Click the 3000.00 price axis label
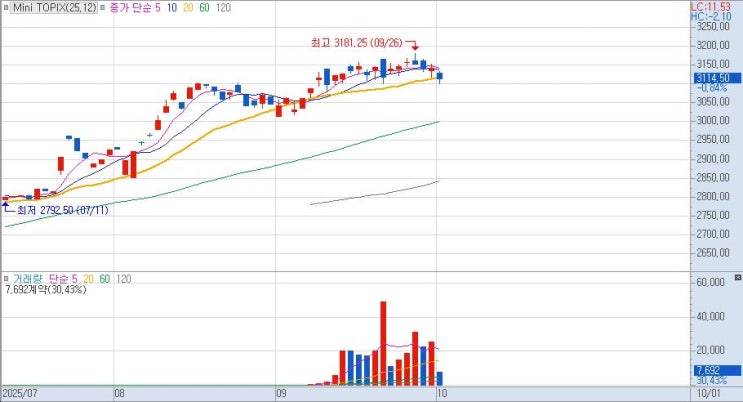Screen dimensions: 743x402 point(713,120)
